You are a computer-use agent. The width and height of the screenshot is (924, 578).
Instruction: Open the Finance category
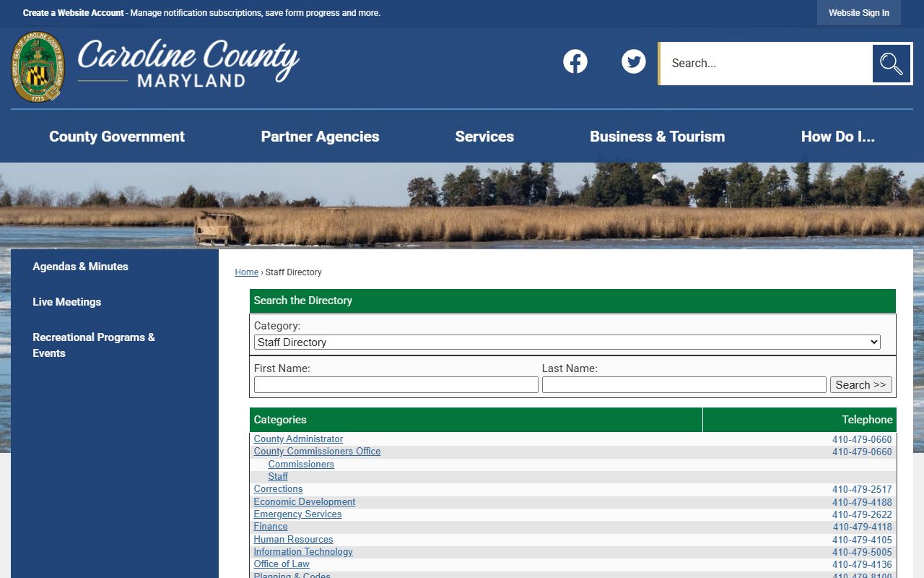point(271,527)
